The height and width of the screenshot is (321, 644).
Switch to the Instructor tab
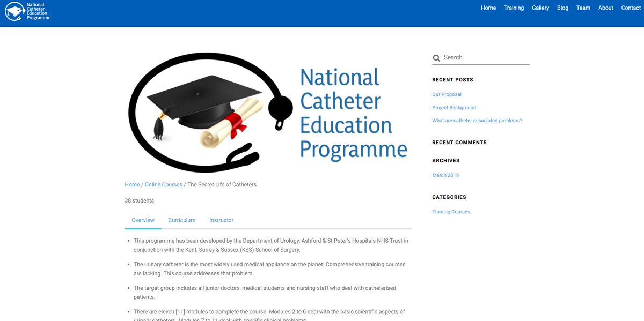(222, 220)
